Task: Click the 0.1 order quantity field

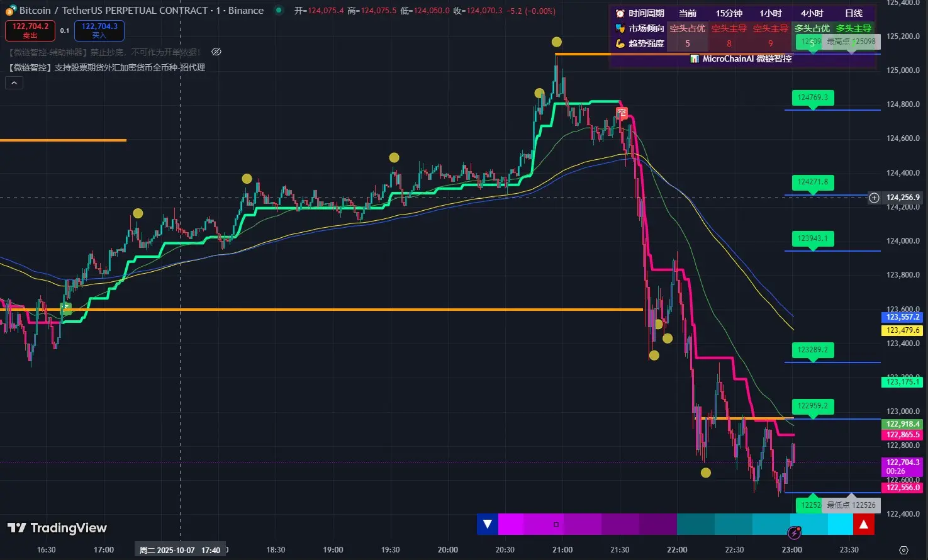Action: (65, 30)
